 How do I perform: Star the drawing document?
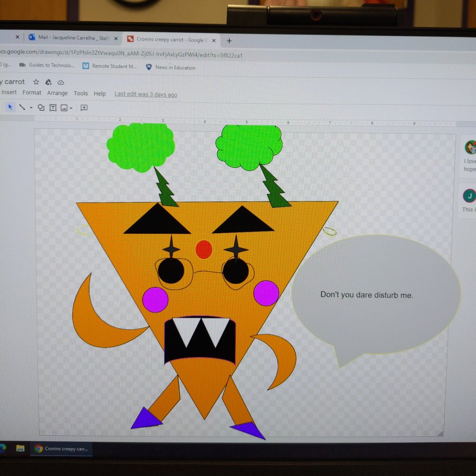tap(36, 82)
